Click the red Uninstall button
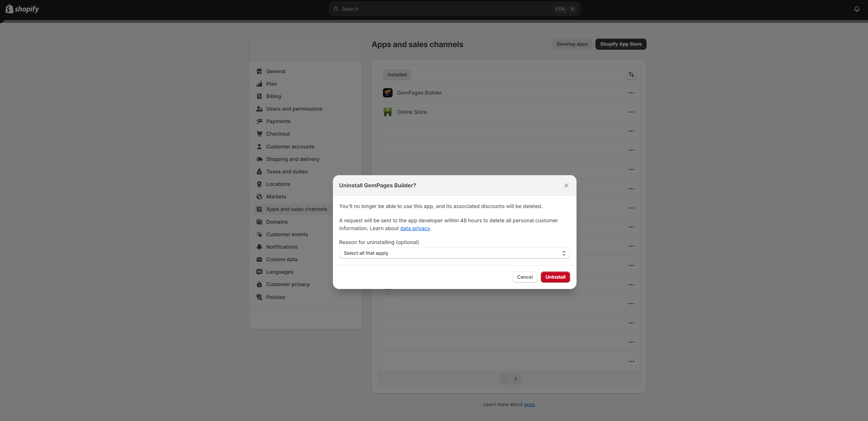The height and width of the screenshot is (421, 868). tap(555, 277)
